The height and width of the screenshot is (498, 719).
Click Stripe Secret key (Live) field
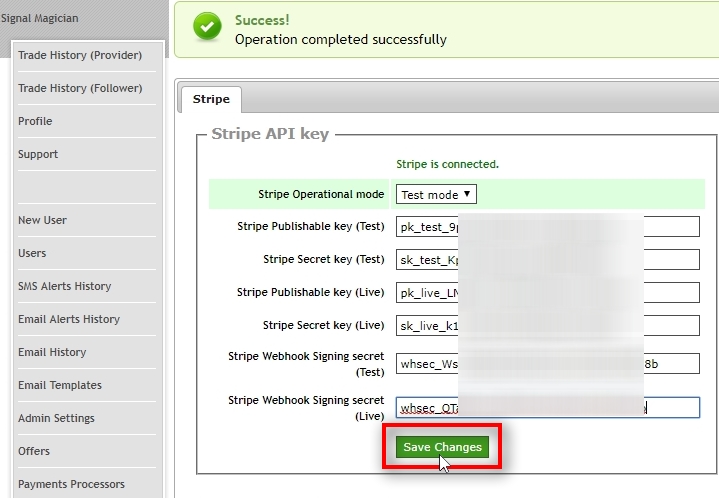pyautogui.click(x=548, y=326)
